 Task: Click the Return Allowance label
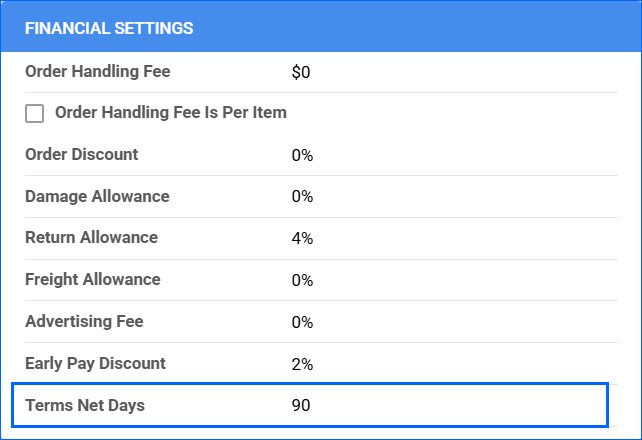pyautogui.click(x=91, y=238)
